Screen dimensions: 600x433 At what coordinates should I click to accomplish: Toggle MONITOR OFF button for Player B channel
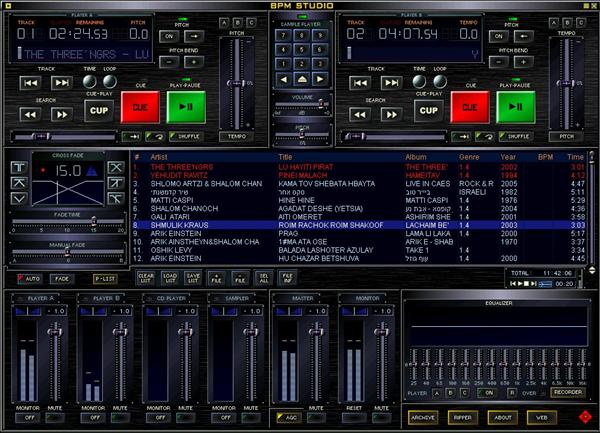(95, 418)
